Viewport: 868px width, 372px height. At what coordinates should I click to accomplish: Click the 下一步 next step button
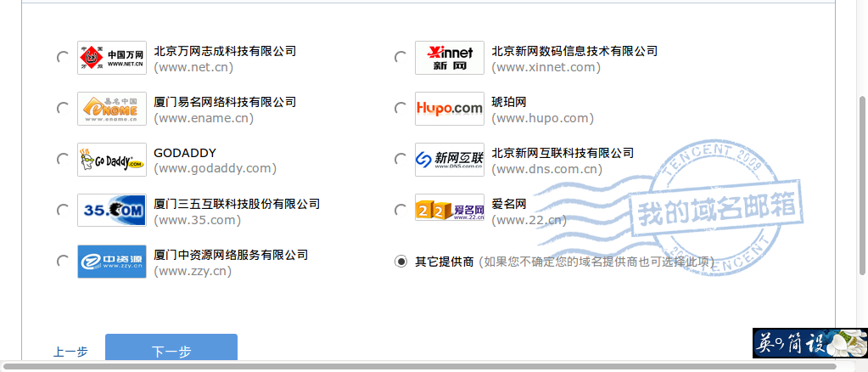(x=171, y=349)
